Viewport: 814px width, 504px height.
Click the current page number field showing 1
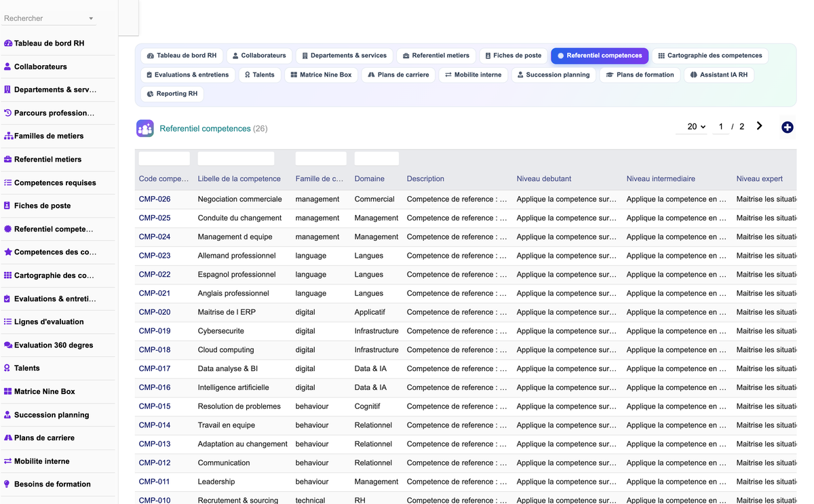coord(720,127)
